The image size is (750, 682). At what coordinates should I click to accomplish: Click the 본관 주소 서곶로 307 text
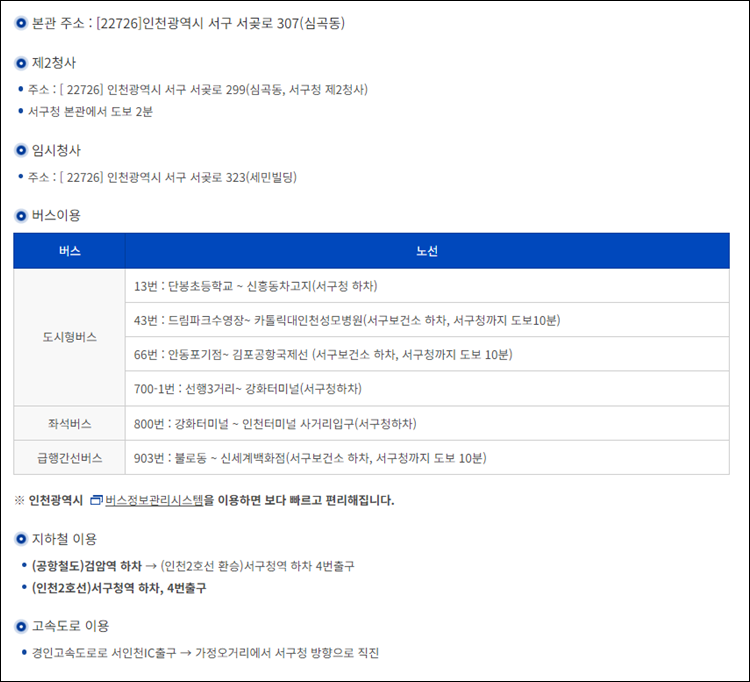coord(188,23)
